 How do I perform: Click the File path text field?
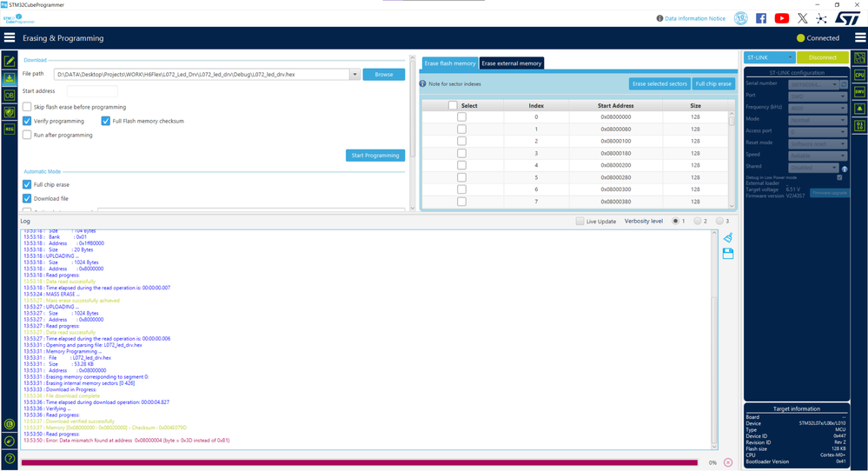click(202, 74)
